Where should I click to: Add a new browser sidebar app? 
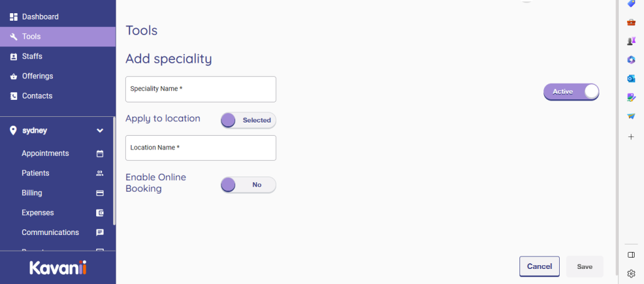[631, 136]
